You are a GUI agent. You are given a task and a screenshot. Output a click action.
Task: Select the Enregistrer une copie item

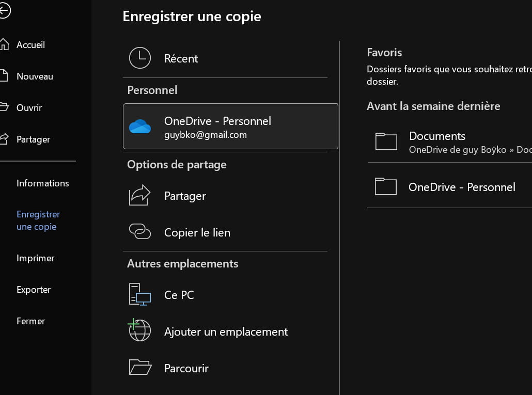click(x=38, y=220)
